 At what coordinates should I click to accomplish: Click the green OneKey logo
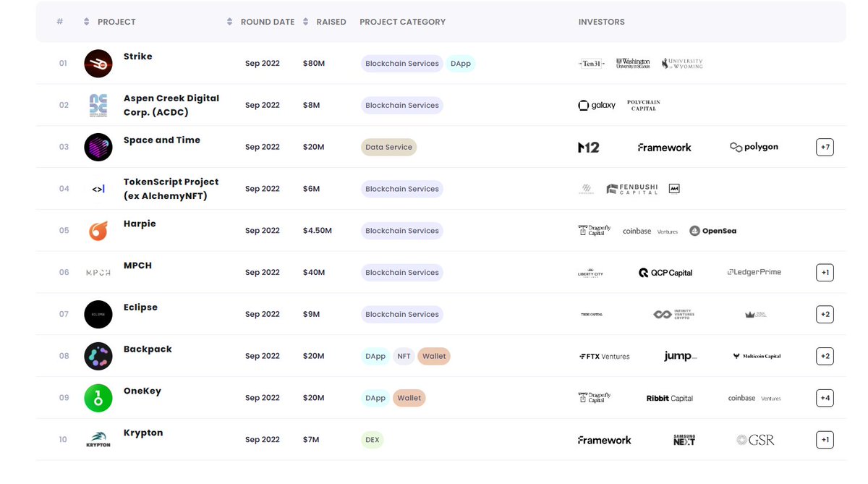(x=98, y=398)
